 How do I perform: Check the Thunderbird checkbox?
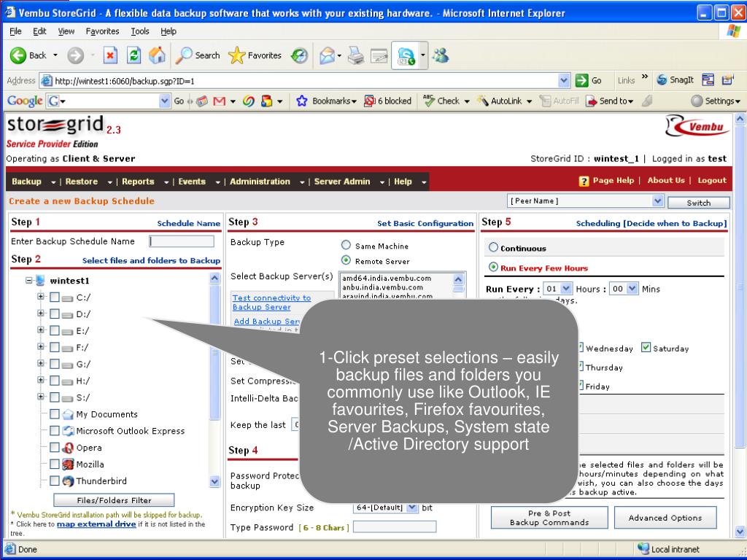(x=54, y=481)
